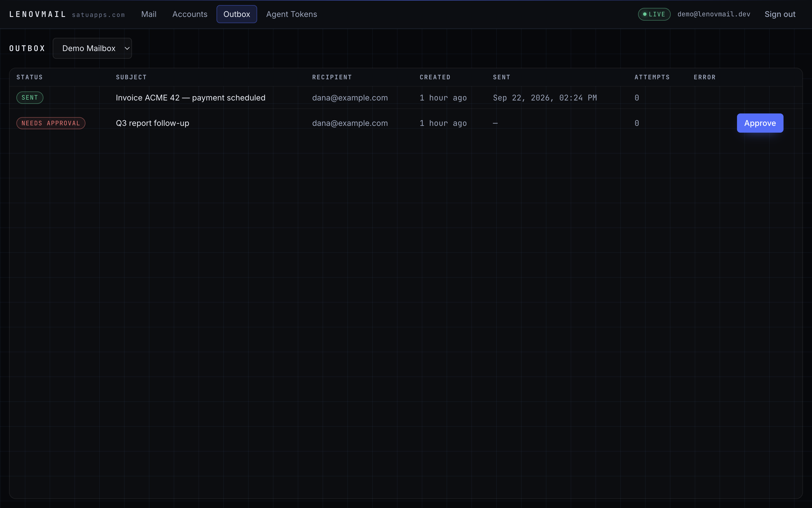
Task: Click the CREATED column header
Action: [x=435, y=77]
